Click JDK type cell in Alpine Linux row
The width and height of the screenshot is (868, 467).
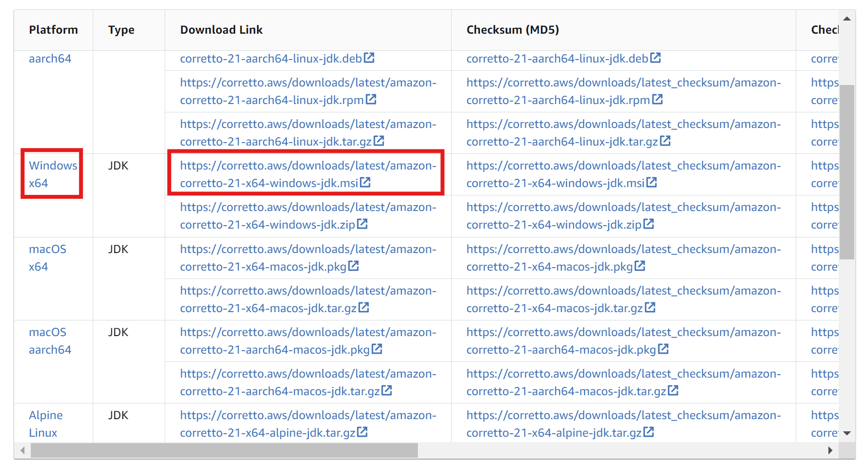[118, 415]
